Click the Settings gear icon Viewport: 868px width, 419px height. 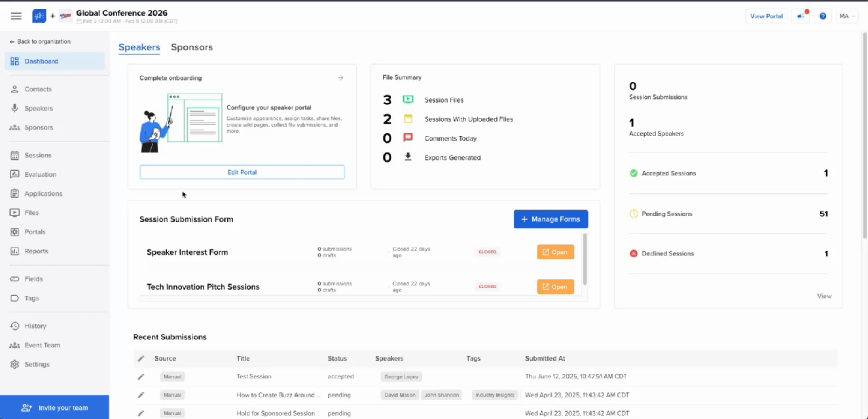point(14,364)
